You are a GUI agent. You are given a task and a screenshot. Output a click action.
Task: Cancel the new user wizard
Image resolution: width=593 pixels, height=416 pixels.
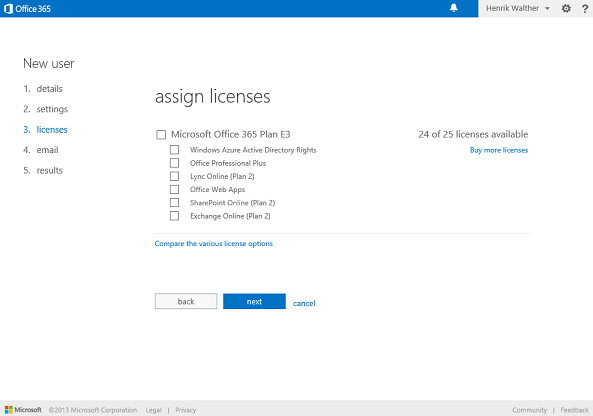304,303
